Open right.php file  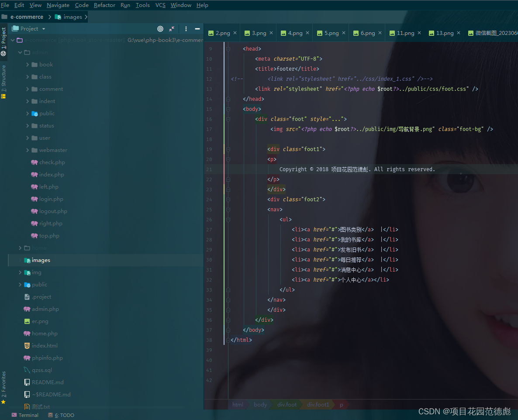(x=51, y=223)
